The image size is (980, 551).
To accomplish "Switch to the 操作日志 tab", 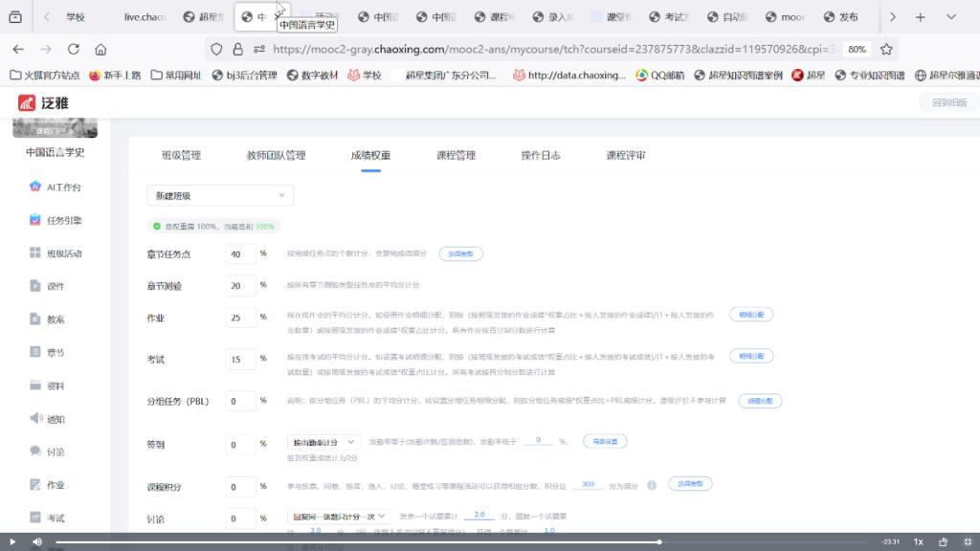I will (541, 155).
